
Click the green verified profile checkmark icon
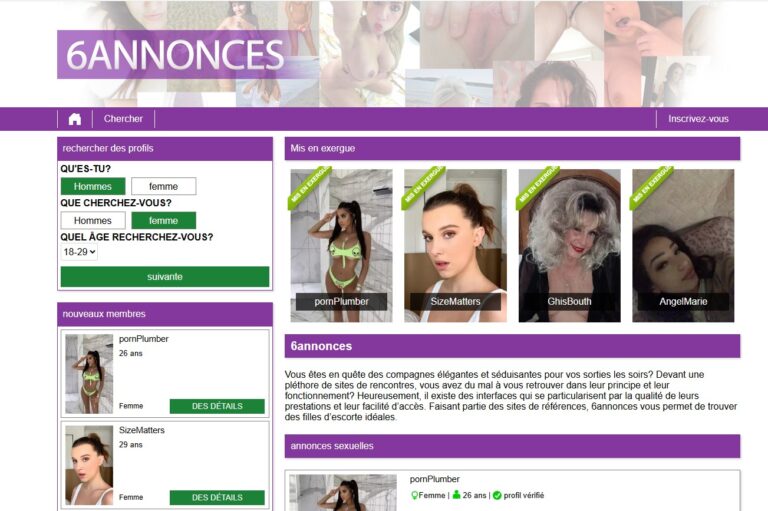(x=497, y=495)
